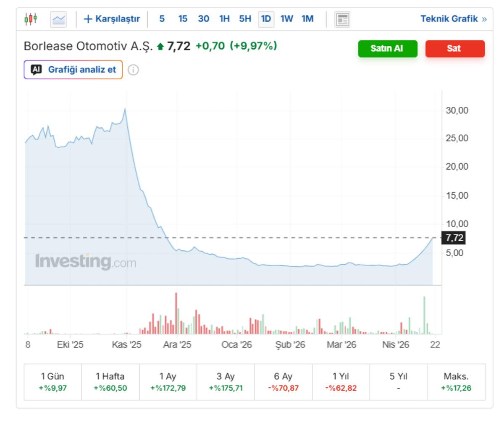Image resolution: width=504 pixels, height=423 pixels.
Task: Select the candlestick chart type icon
Action: tap(31, 19)
